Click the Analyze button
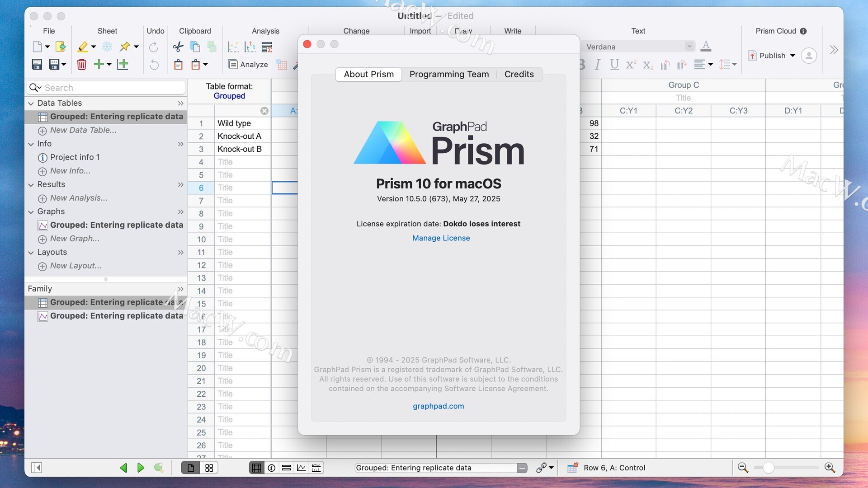This screenshot has width=868, height=488. pos(248,64)
